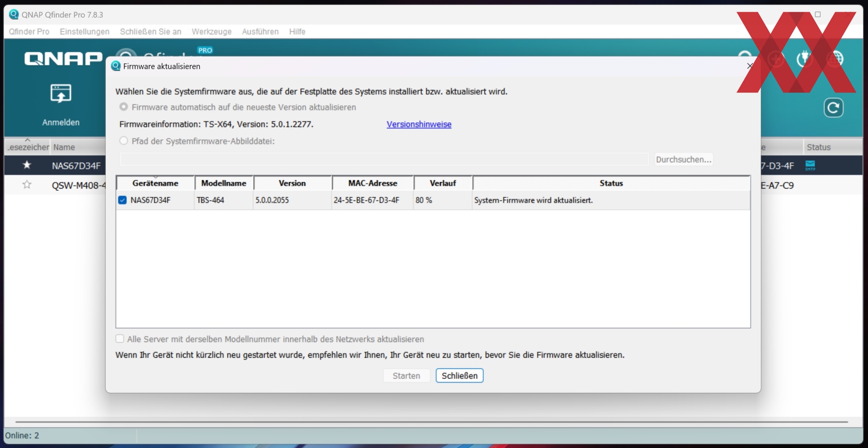Open the Werkzeuge menu
The image size is (868, 448).
click(x=212, y=32)
